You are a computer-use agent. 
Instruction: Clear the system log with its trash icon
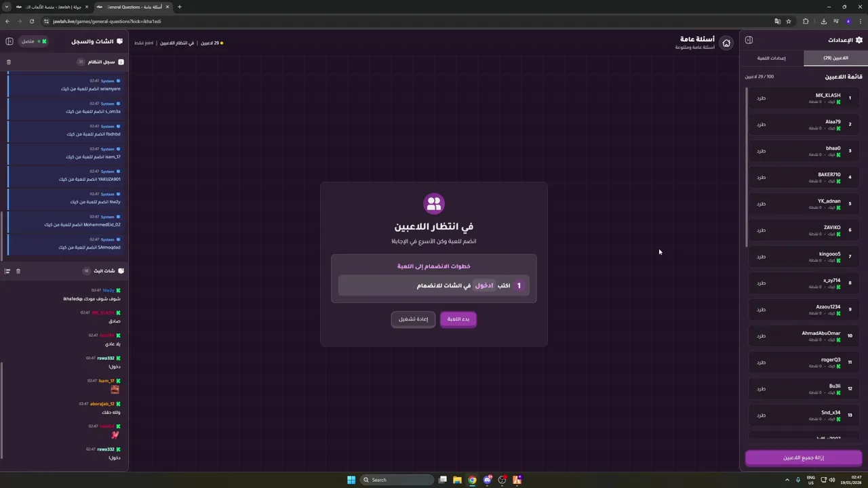coord(9,62)
